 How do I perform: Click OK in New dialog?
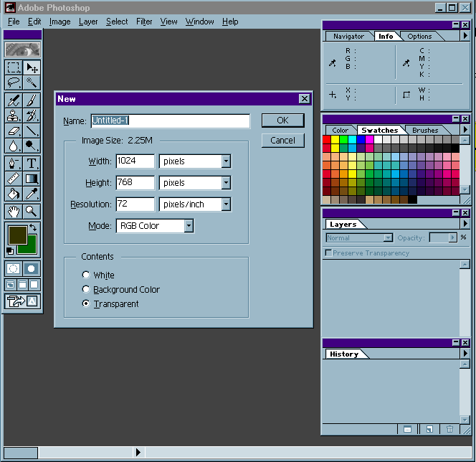(282, 121)
